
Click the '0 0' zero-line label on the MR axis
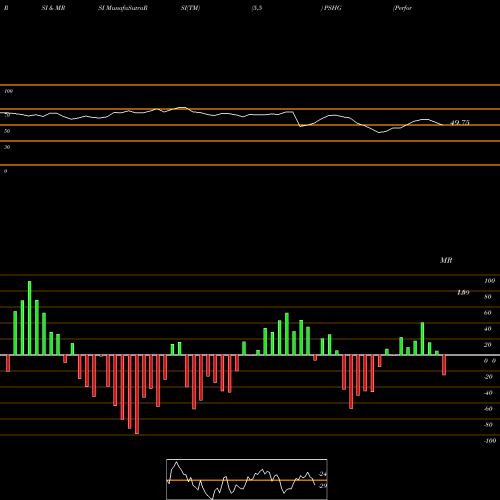pyautogui.click(x=490, y=361)
